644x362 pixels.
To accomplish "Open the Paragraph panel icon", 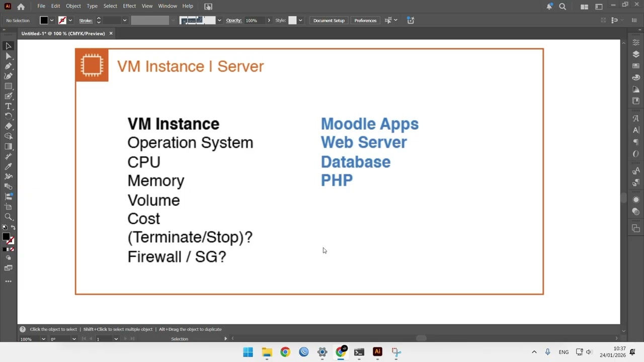I will 636,142.
